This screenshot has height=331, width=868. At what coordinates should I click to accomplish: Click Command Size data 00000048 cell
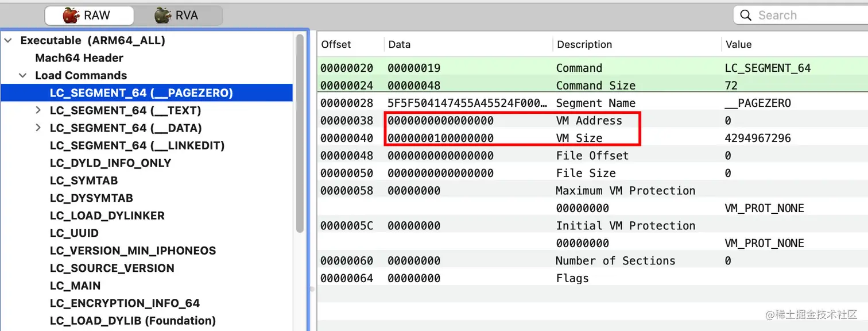point(414,86)
